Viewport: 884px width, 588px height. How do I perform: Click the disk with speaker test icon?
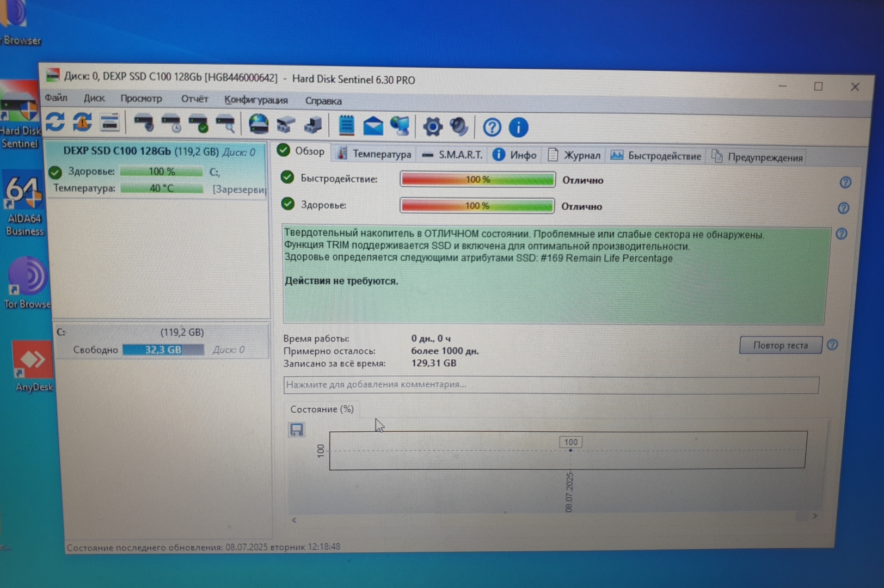pos(144,124)
